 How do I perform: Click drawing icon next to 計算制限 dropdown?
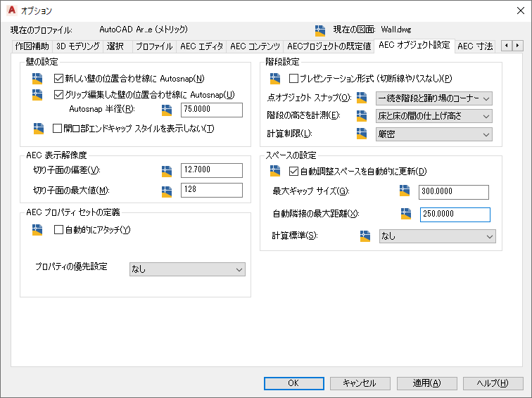pos(362,134)
